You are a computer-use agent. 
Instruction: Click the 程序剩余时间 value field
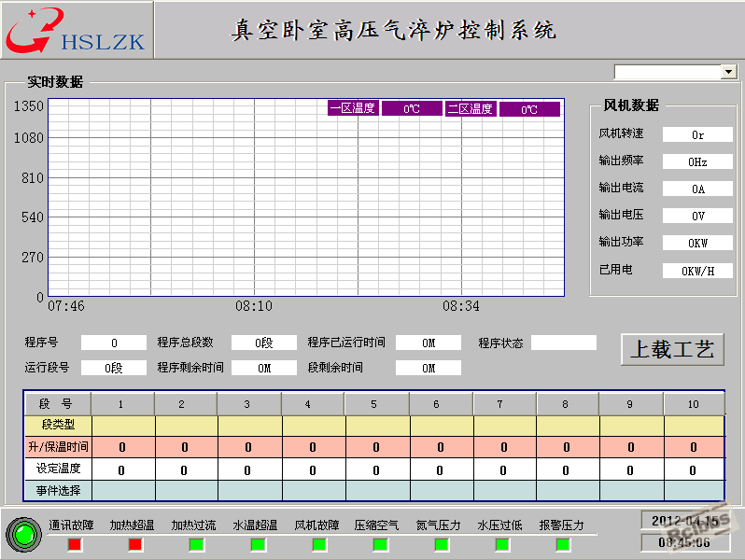click(x=264, y=368)
